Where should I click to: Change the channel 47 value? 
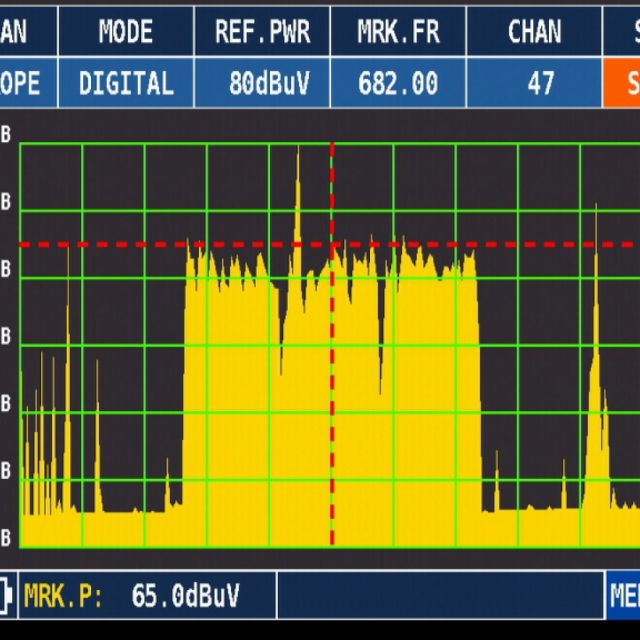coord(540,83)
